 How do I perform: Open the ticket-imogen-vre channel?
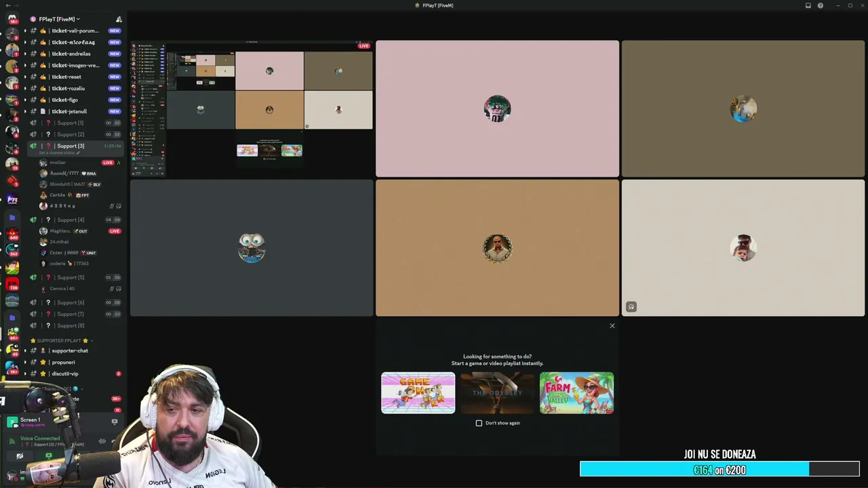pos(75,65)
